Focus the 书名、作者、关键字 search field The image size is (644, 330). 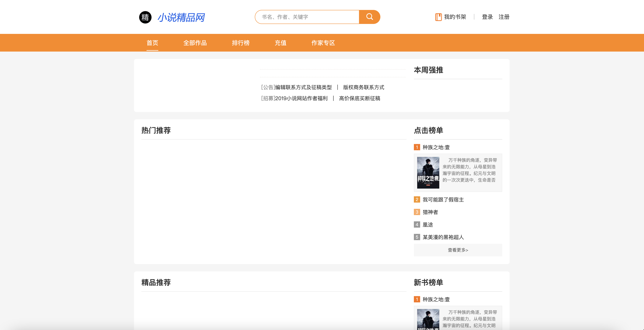pos(307,17)
